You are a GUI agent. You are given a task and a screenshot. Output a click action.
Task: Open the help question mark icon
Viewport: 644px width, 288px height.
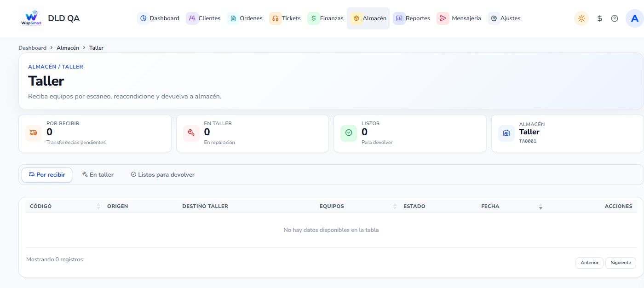click(615, 18)
